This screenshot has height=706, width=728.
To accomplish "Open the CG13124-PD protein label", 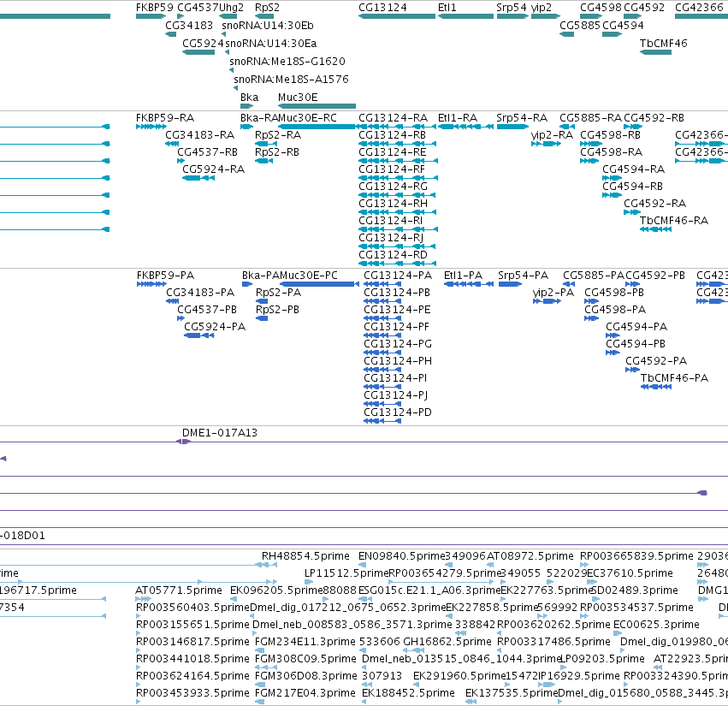I will (x=398, y=413).
